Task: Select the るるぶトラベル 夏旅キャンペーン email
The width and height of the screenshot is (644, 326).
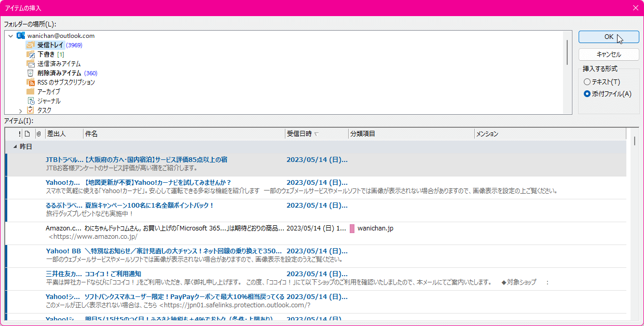Action: point(316,210)
